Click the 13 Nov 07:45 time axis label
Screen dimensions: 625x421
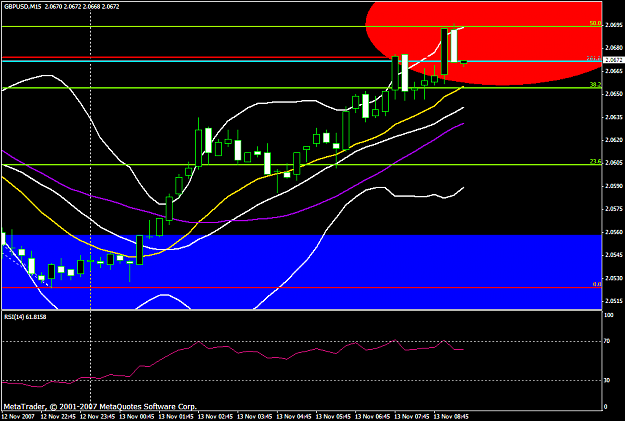[412, 416]
